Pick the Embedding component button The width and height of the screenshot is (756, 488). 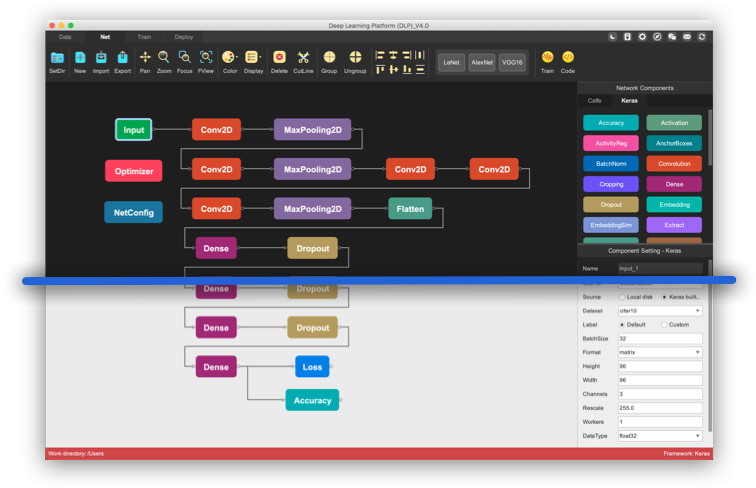tap(674, 205)
